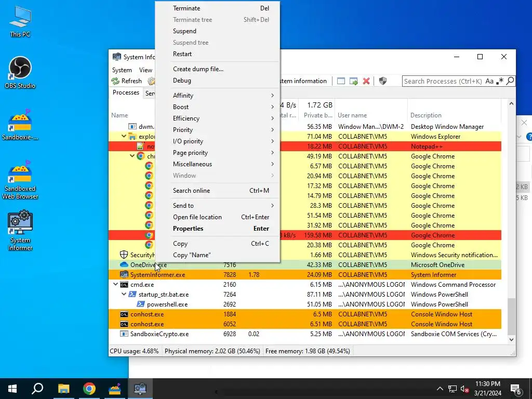Click the Find window toolbar icon
The width and height of the screenshot is (532, 399).
341,81
